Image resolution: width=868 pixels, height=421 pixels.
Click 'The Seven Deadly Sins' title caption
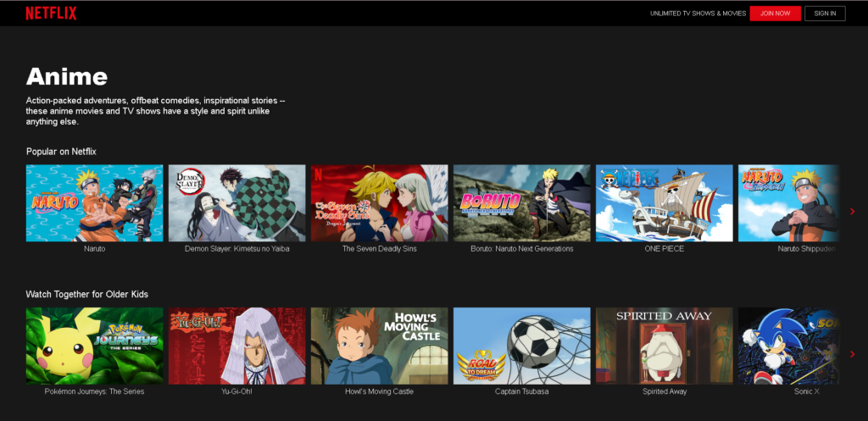click(x=379, y=249)
